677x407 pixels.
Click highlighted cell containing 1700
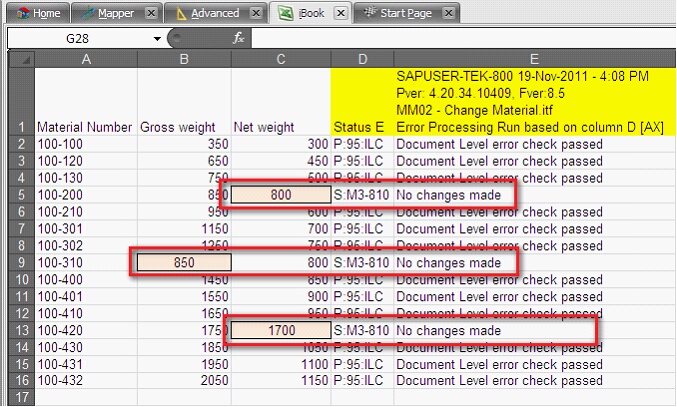[279, 331]
